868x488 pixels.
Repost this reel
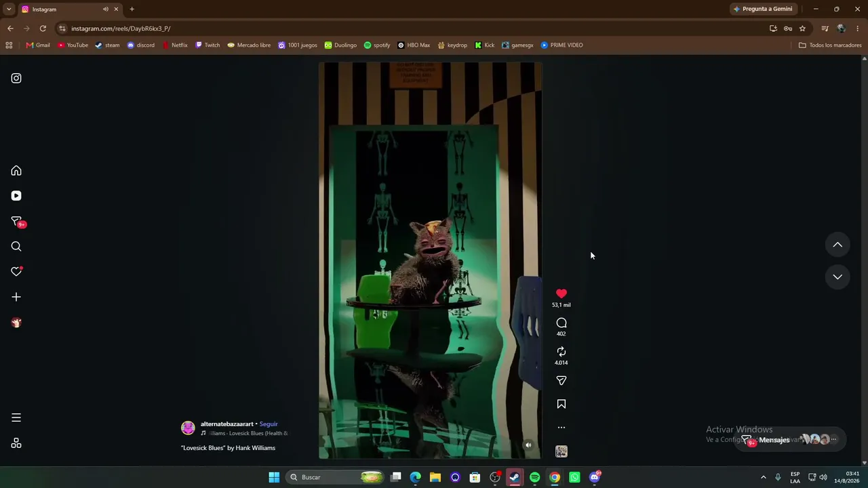(x=561, y=352)
